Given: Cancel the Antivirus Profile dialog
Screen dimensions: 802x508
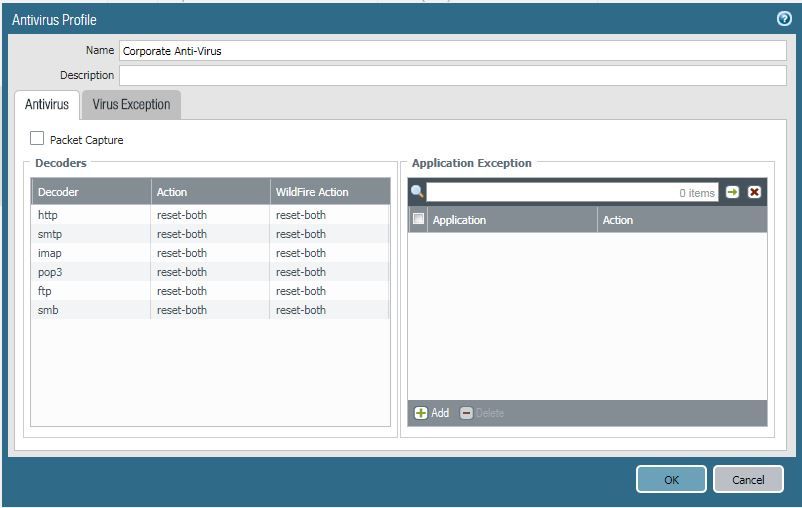Looking at the screenshot, I should click(748, 479).
